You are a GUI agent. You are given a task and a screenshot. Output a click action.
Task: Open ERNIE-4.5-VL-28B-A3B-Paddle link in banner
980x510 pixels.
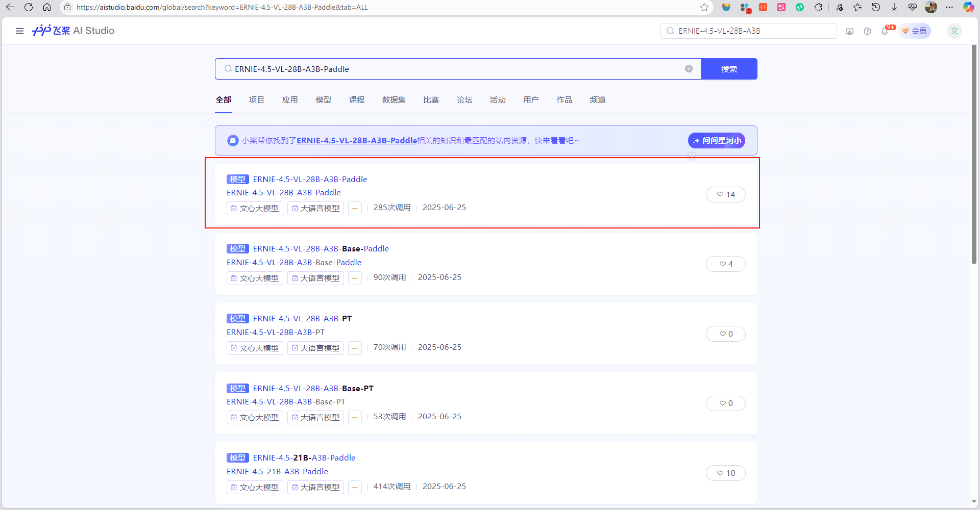(x=357, y=140)
